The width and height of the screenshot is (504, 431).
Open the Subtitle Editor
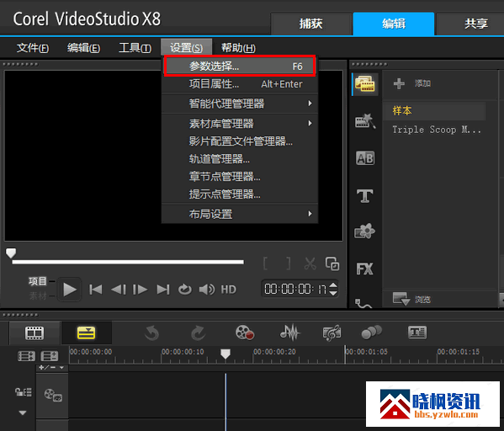coord(417,333)
